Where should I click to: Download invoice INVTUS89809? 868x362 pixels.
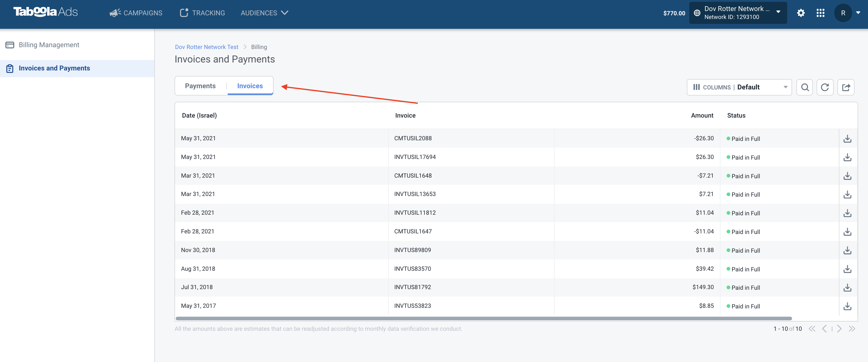[x=847, y=251]
